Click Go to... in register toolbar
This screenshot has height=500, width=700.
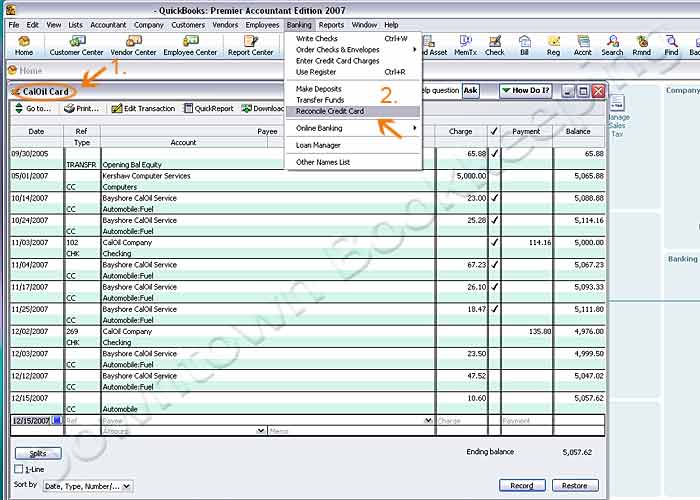point(33,108)
